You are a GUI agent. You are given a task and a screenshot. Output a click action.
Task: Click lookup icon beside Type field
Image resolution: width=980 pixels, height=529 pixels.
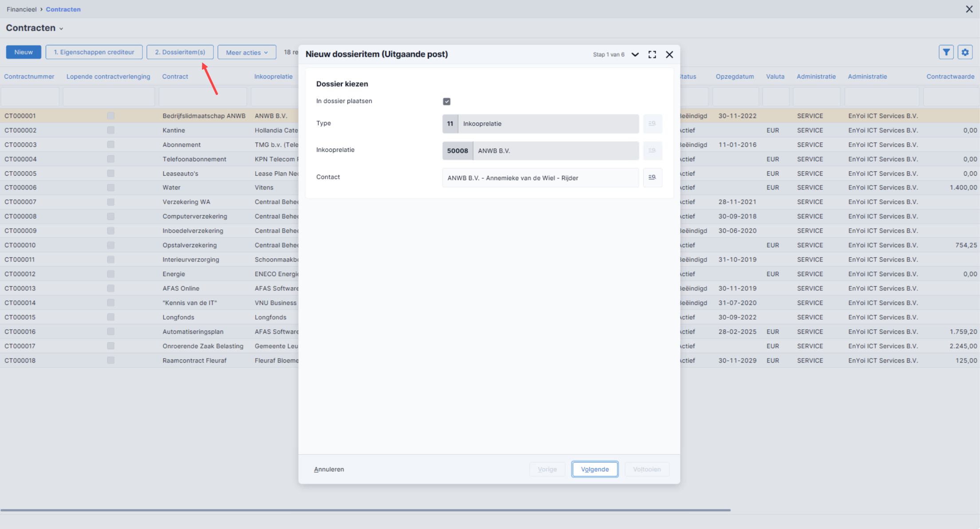[652, 123]
